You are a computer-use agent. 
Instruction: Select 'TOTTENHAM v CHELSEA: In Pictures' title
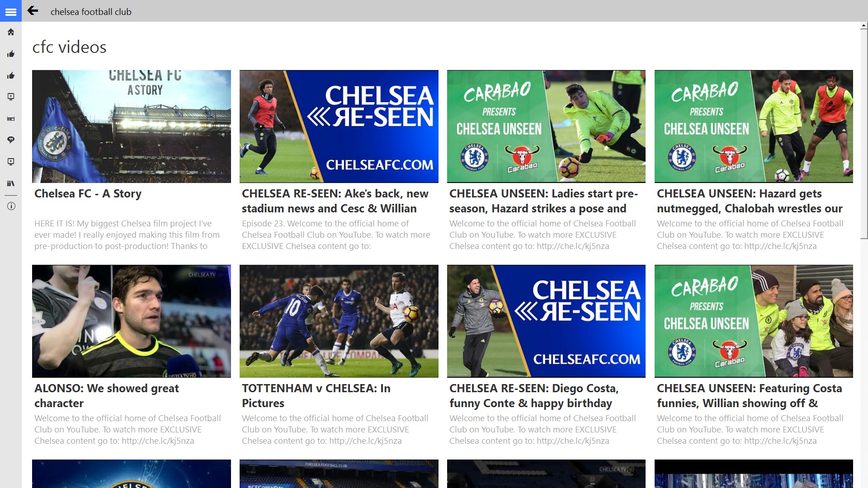coord(316,395)
